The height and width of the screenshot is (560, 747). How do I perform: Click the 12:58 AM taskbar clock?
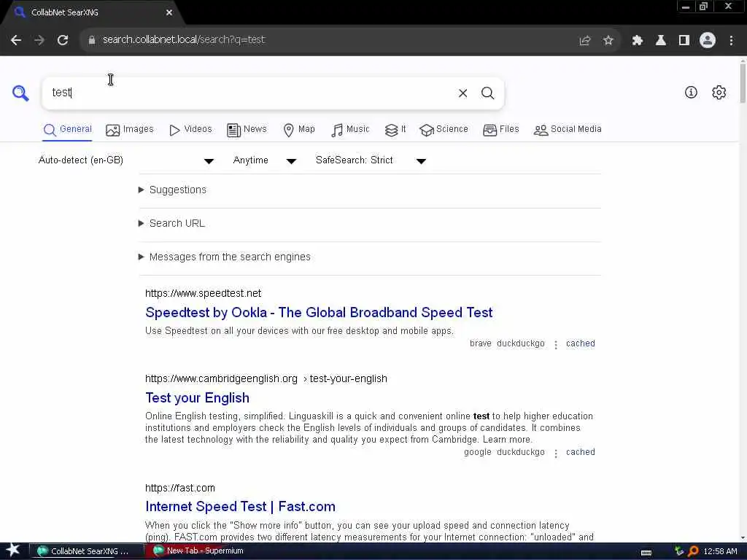[x=720, y=551]
